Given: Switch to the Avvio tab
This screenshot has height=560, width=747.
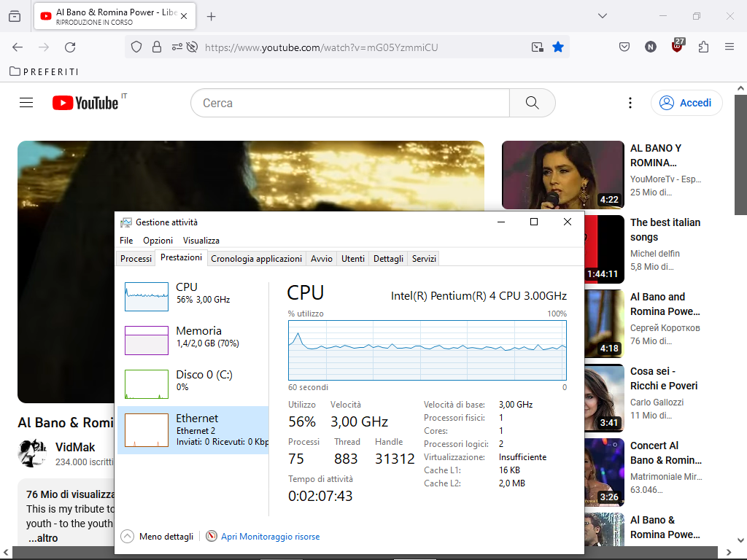Looking at the screenshot, I should pyautogui.click(x=322, y=259).
